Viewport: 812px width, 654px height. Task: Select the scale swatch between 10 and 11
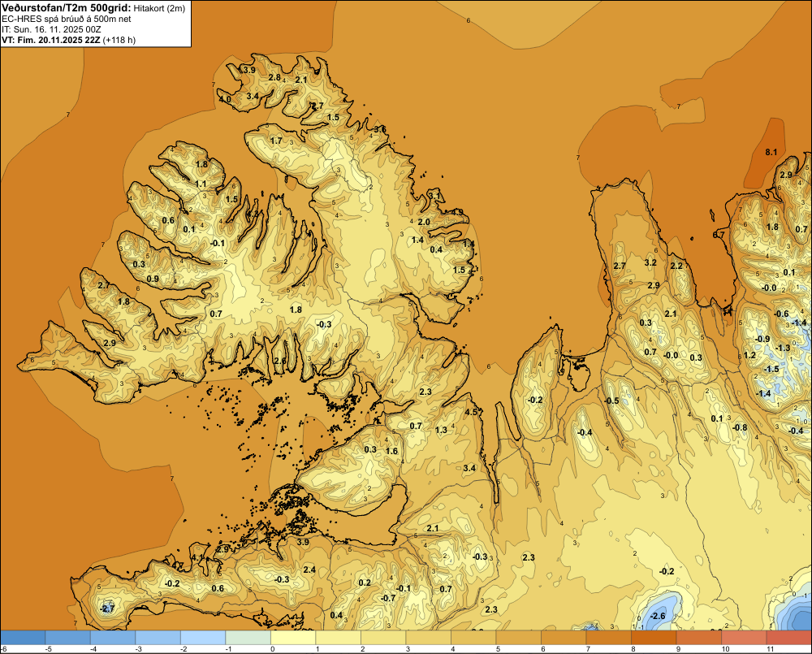[x=744, y=638]
